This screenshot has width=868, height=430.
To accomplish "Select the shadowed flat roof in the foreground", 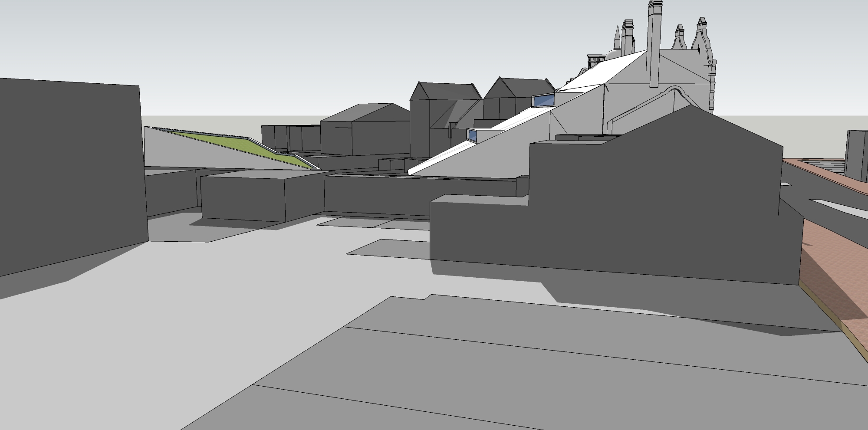I will (521, 369).
